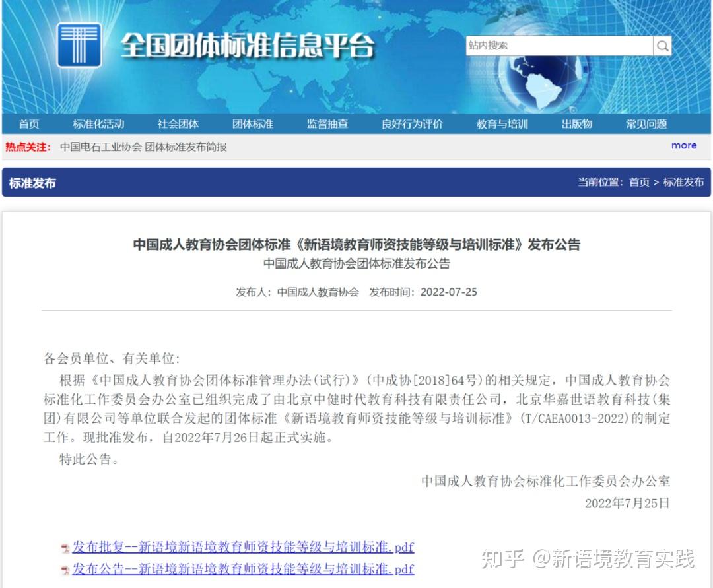The width and height of the screenshot is (713, 588).
Task: Open the 社会团体 menu item
Action: point(178,124)
